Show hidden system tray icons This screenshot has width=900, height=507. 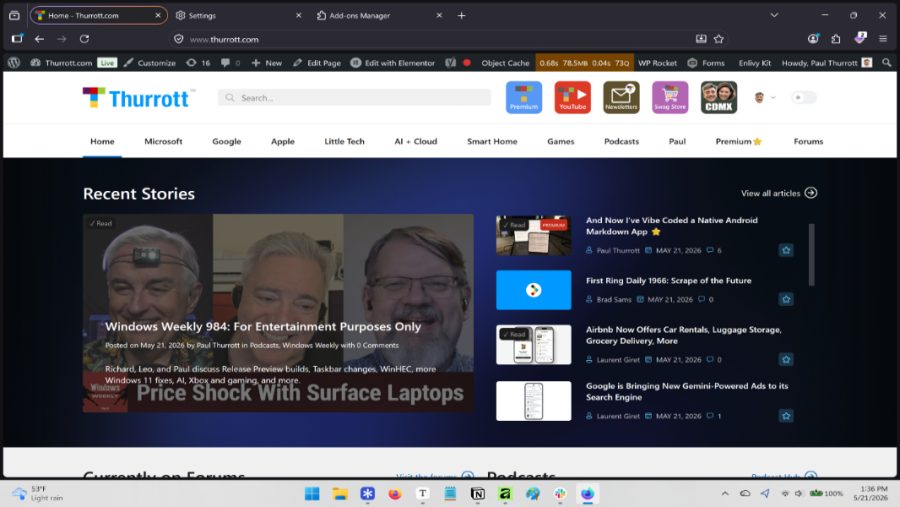coord(725,493)
